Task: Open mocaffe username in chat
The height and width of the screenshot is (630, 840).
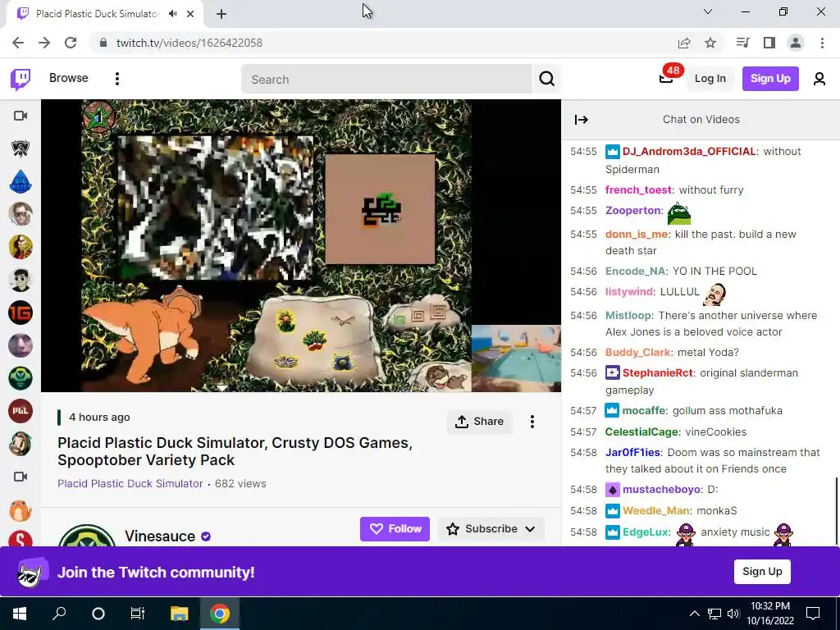Action: click(644, 411)
